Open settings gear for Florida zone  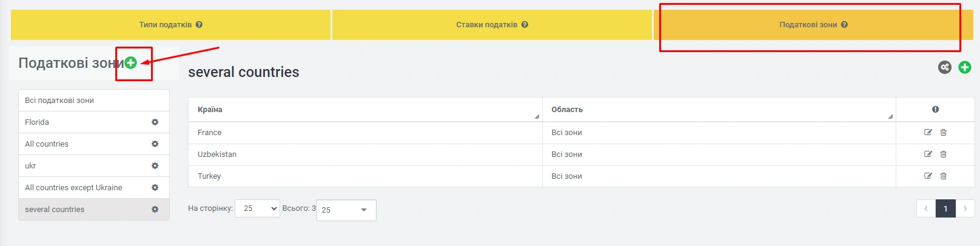point(155,122)
